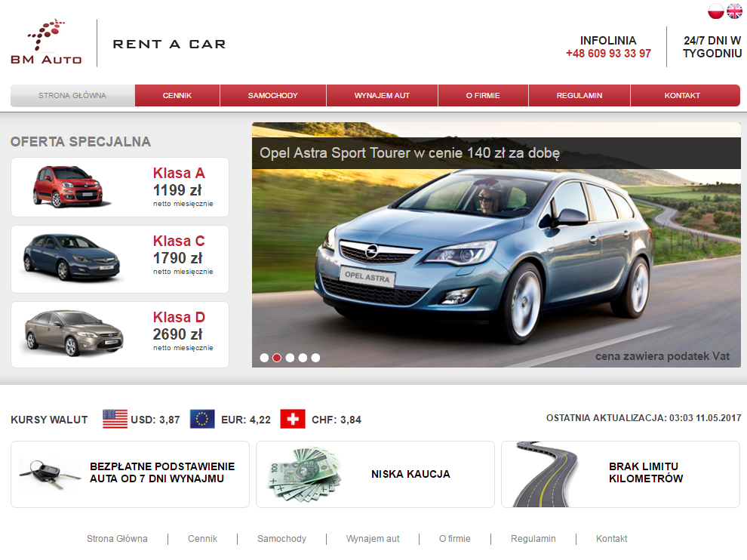
Task: Click the Opel Astra banner image
Action: tap(496, 257)
